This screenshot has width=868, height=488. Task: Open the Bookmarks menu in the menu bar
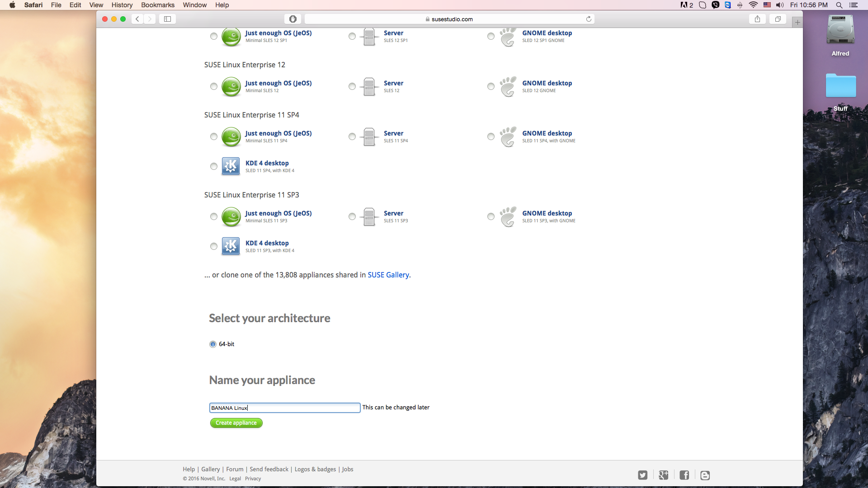[x=157, y=5]
